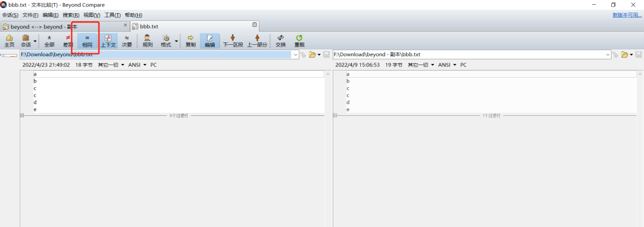Open right pane browse folder dropdown arrow
644x227 pixels.
pyautogui.click(x=631, y=55)
